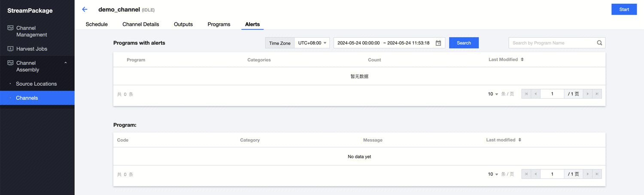Collapse the Channel Assembly sidebar section

pos(66,63)
